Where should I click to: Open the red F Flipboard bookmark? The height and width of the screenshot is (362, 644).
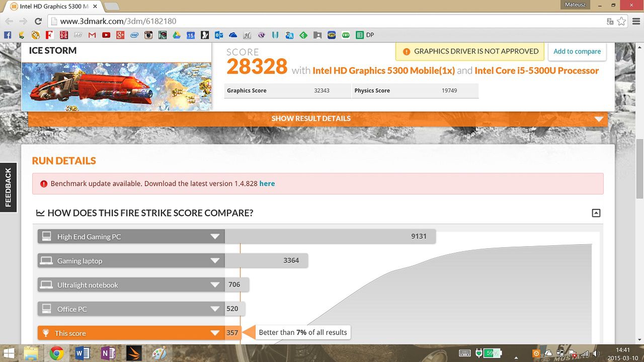pos(50,35)
